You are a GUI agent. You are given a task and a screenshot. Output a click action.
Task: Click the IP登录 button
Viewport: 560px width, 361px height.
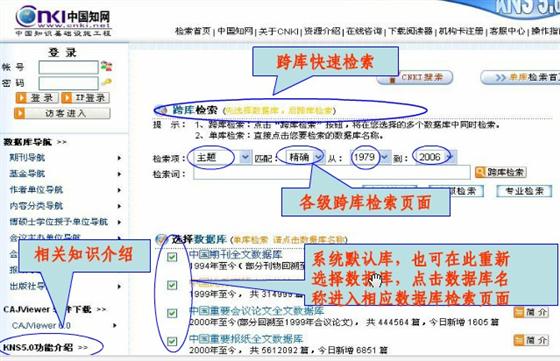click(85, 97)
